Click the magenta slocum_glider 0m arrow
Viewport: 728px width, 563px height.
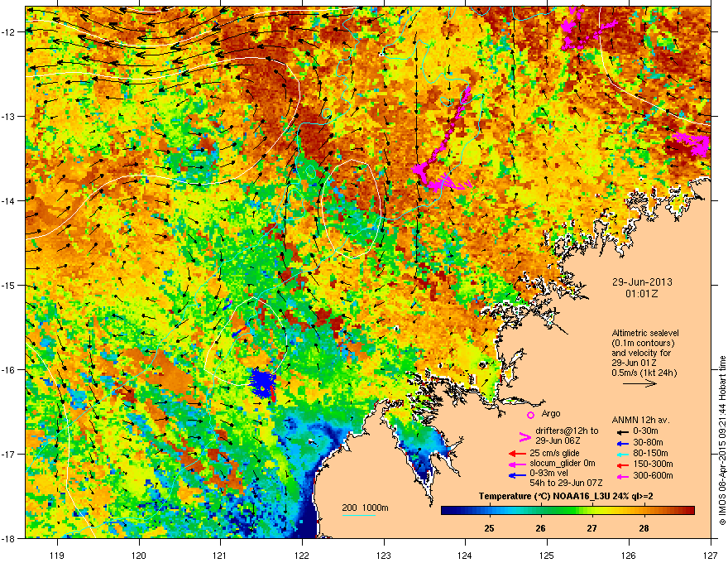(516, 464)
